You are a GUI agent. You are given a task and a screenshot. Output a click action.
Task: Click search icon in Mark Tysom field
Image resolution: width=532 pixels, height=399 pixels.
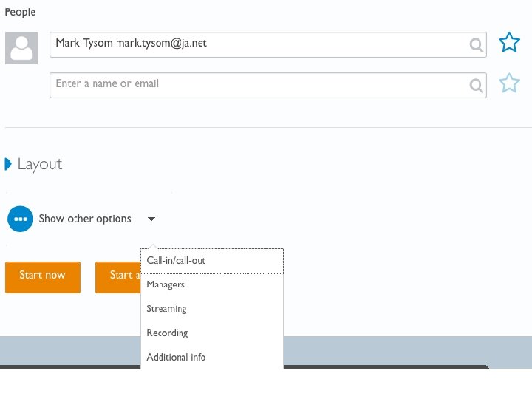477,45
